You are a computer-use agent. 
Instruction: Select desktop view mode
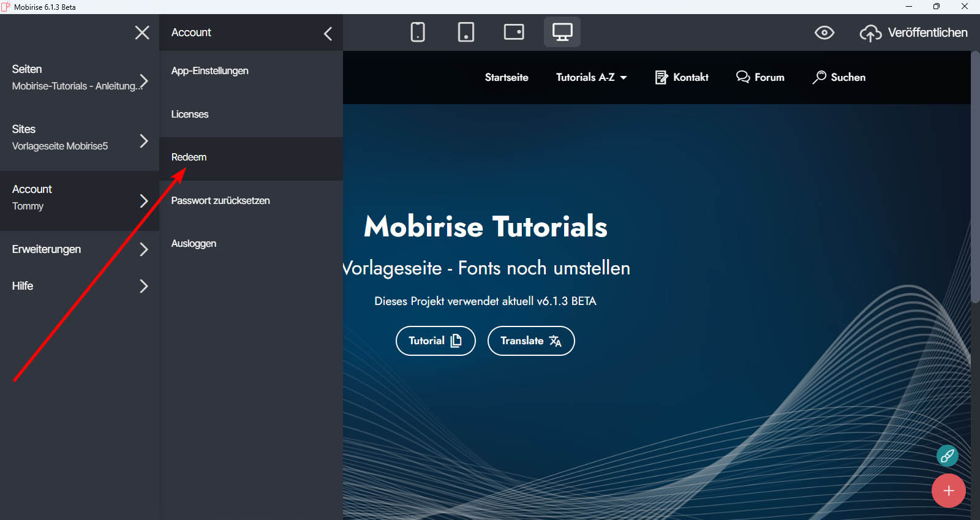(562, 32)
